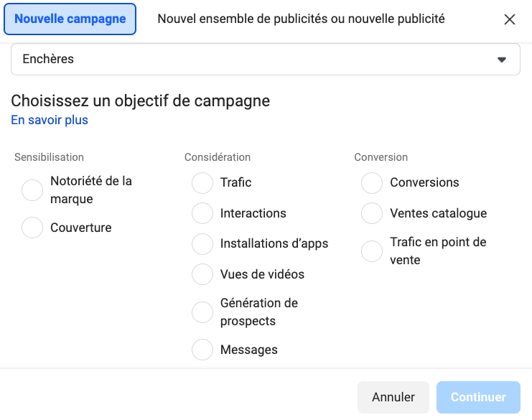Open the Enchères buying type combo box
This screenshot has height=420, width=532.
pos(265,60)
